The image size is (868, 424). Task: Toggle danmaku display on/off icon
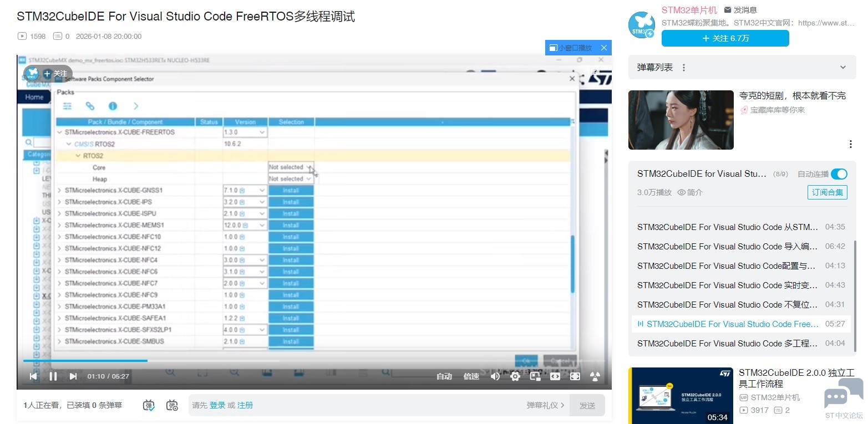[x=149, y=405]
